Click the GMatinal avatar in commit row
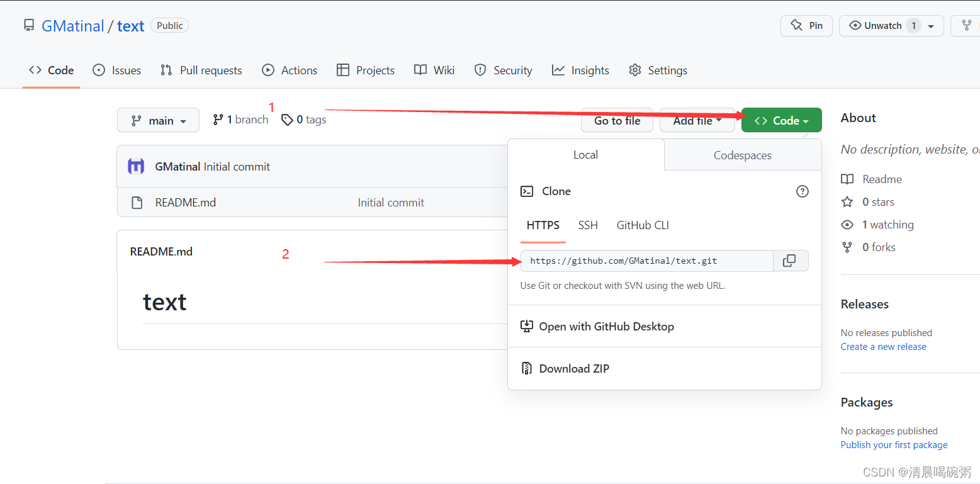This screenshot has width=980, height=484. tap(136, 166)
